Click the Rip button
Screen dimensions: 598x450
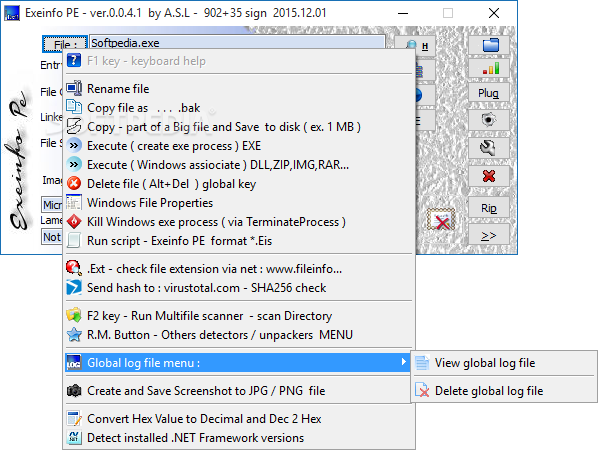coord(489,208)
